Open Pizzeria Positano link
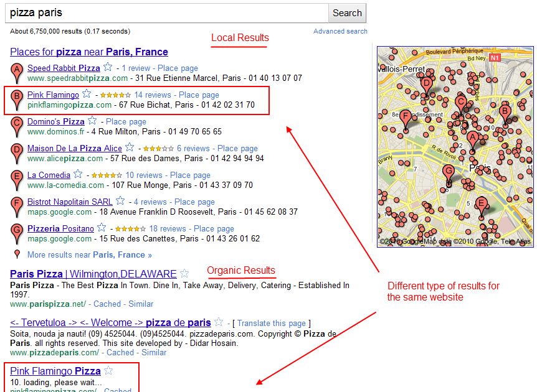 (60, 228)
